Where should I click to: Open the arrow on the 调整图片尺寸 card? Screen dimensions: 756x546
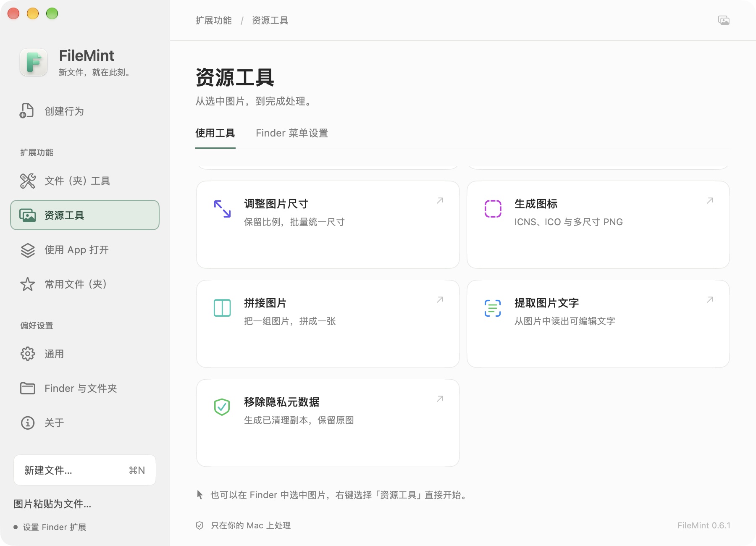coord(440,201)
